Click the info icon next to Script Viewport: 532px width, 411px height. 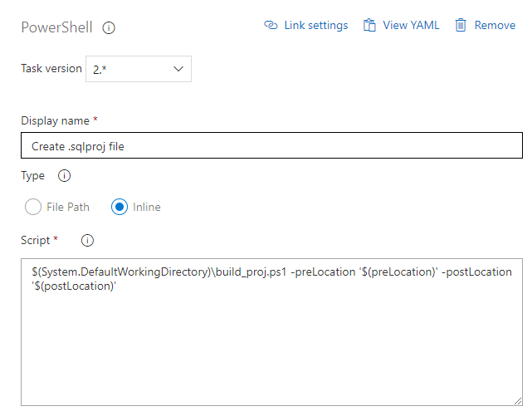tap(87, 241)
